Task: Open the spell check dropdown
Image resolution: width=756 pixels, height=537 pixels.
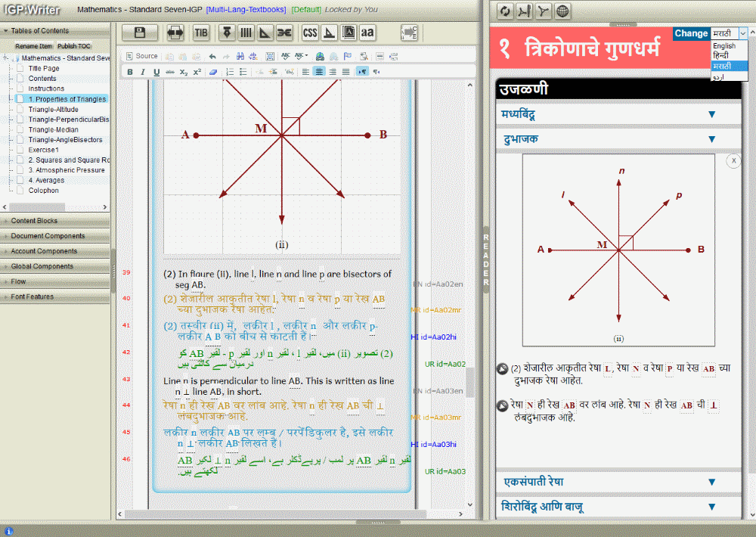Action: (302, 57)
